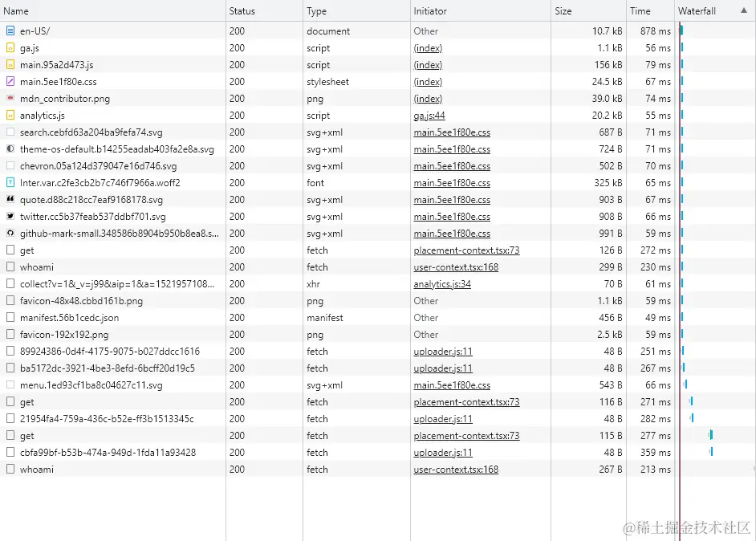Image resolution: width=756 pixels, height=541 pixels.
Task: Sort by the Size column header
Action: tap(589, 10)
